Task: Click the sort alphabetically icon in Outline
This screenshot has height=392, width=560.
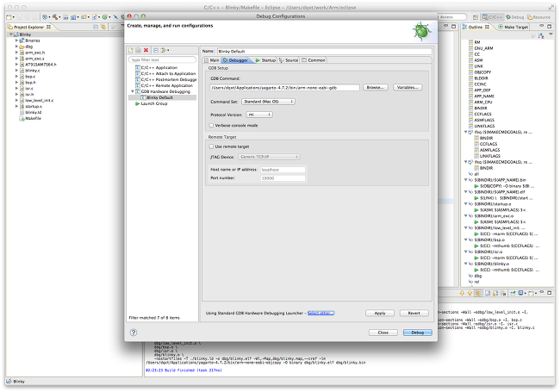Action: tap(541, 35)
